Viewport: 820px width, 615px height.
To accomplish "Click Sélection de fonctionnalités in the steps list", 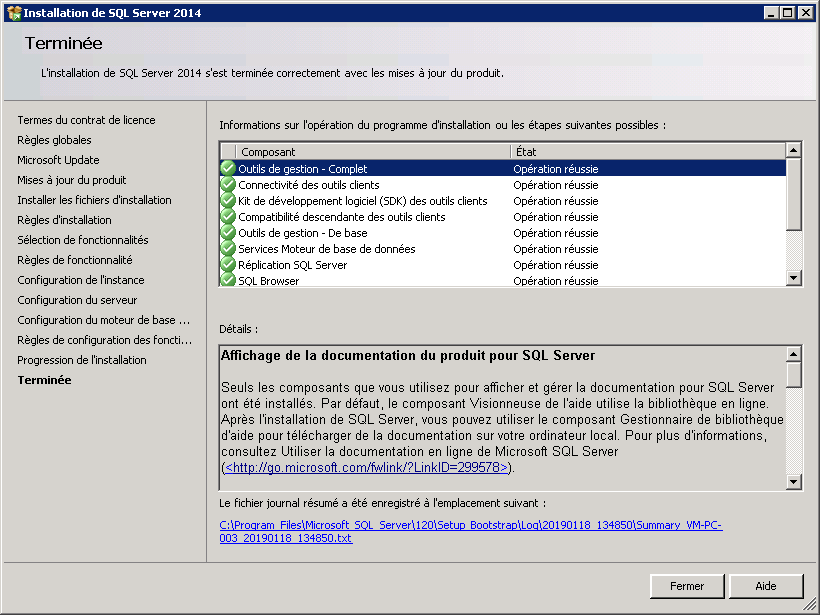I will 82,240.
